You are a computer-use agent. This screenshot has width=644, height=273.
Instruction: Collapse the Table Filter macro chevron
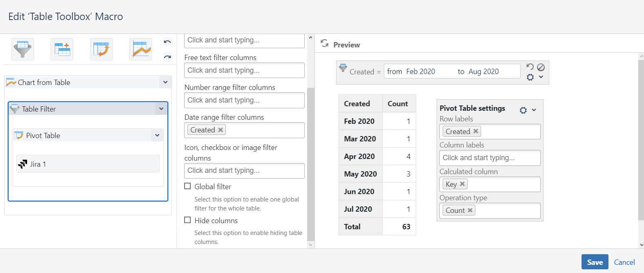(161, 109)
